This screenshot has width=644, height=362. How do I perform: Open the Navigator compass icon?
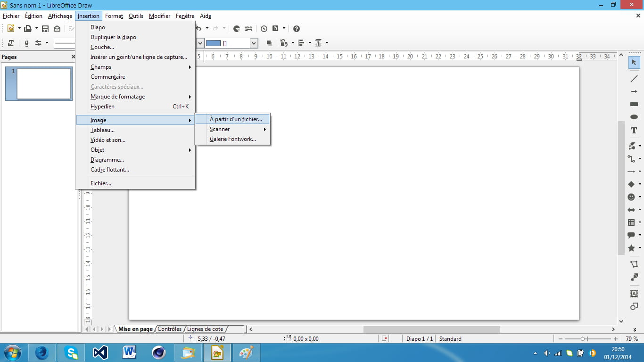(x=264, y=28)
